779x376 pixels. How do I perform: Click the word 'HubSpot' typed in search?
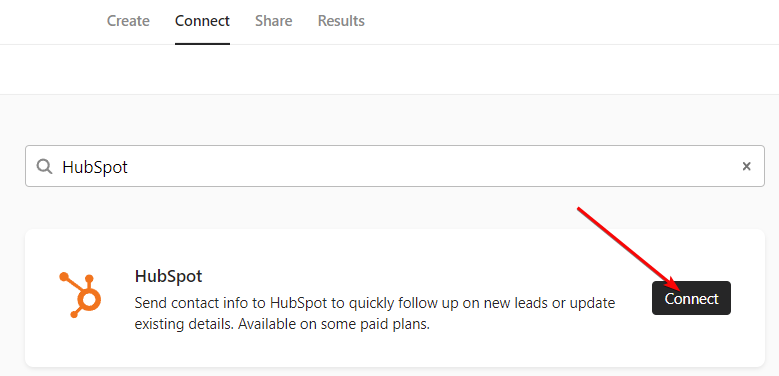[95, 167]
